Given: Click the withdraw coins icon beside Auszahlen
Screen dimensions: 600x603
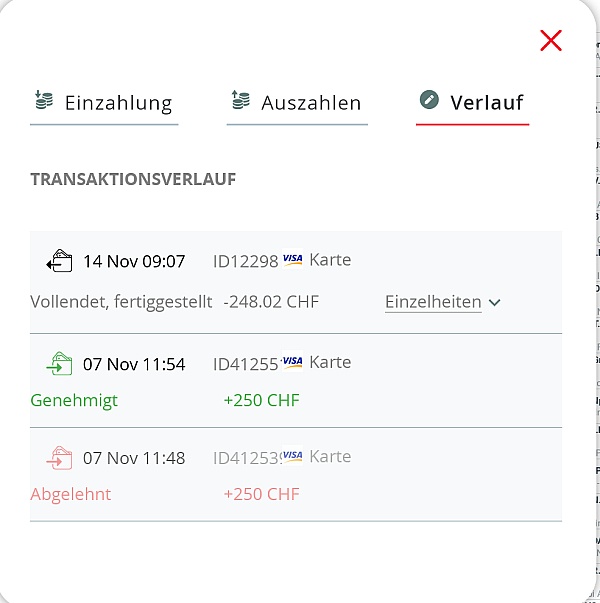Looking at the screenshot, I should [240, 100].
